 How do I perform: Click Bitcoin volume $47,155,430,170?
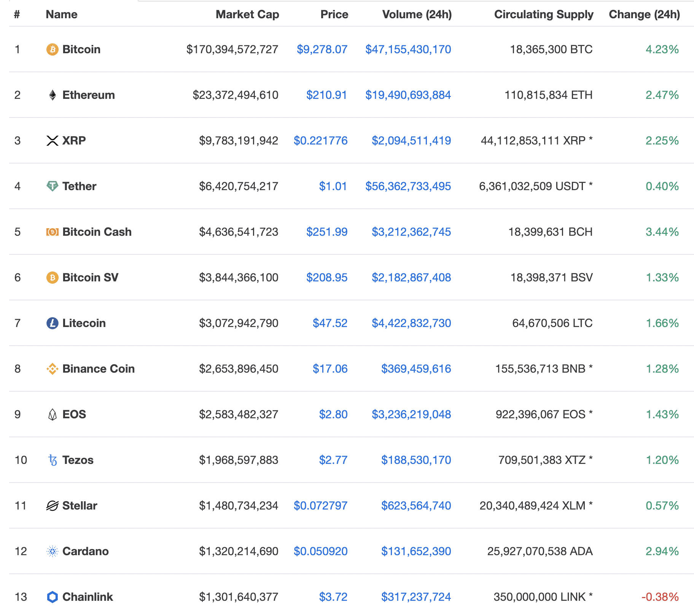click(x=408, y=49)
